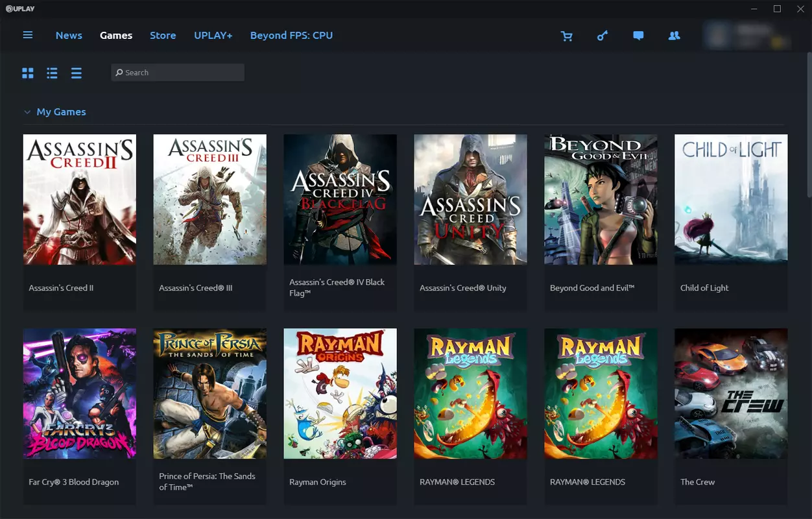This screenshot has width=812, height=519.
Task: Open the chat messages icon
Action: coord(638,36)
